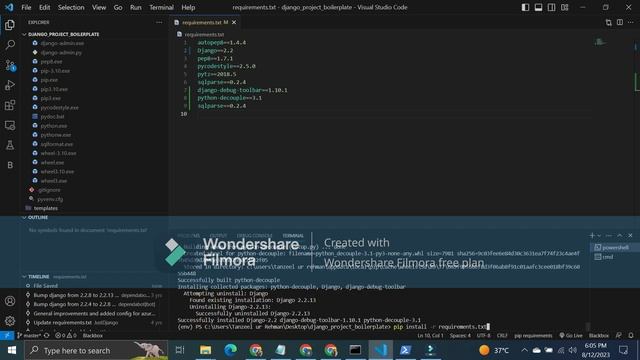Open status bar notifications bell
Image resolution: width=640 pixels, height=360 pixels.
[x=631, y=336]
